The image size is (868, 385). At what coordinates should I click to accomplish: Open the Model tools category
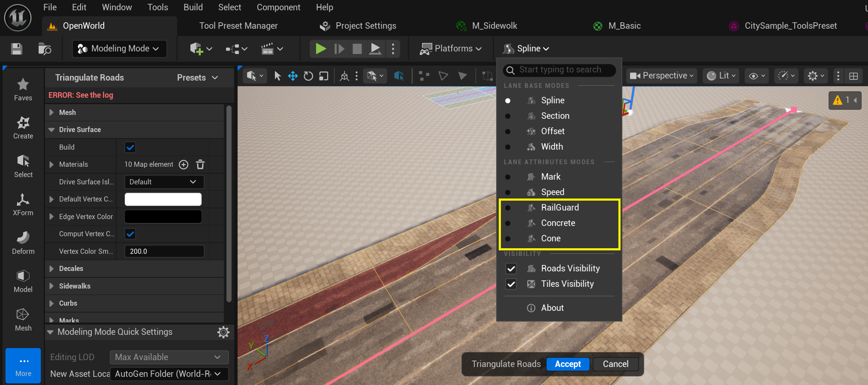[23, 281]
